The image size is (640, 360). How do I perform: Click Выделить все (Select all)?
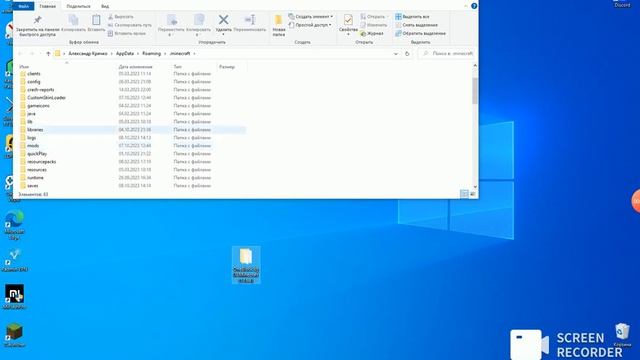point(412,17)
